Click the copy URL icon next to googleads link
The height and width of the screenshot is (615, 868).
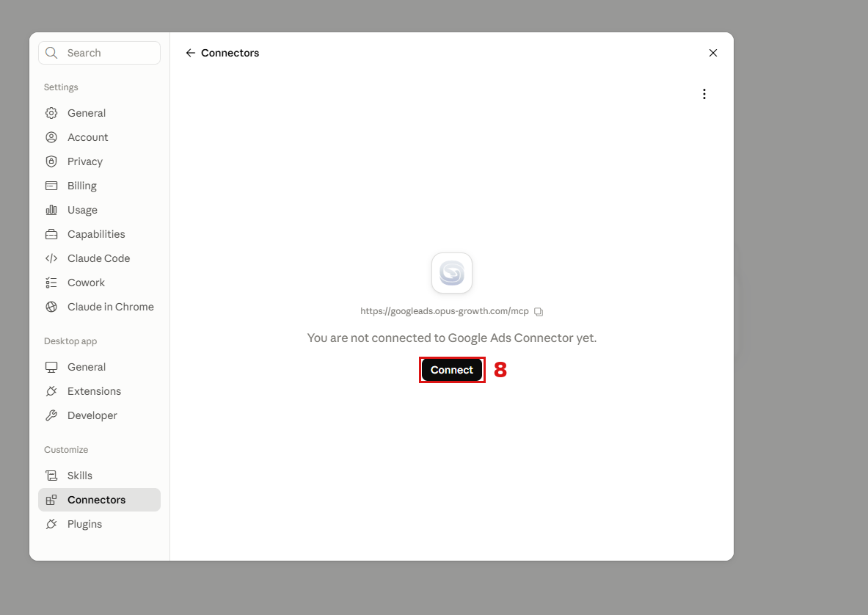point(539,312)
